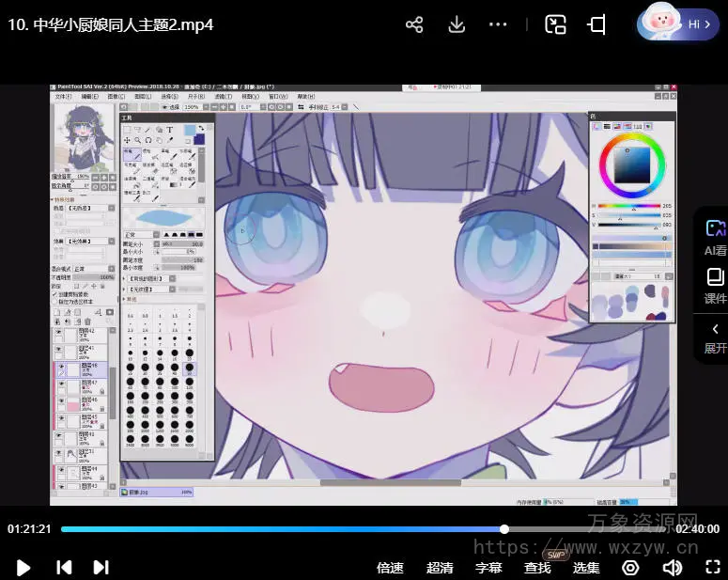Play the video
This screenshot has height=580, width=728.
tap(23, 567)
